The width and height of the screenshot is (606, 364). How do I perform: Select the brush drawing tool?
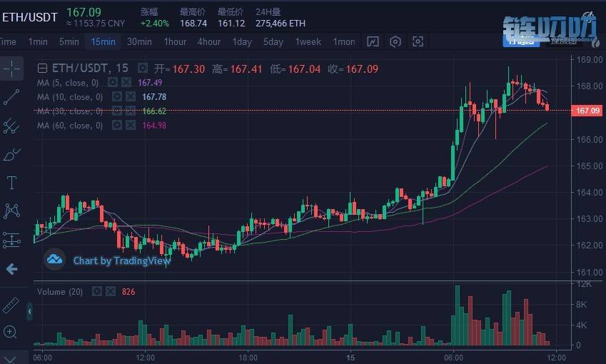pyautogui.click(x=11, y=155)
